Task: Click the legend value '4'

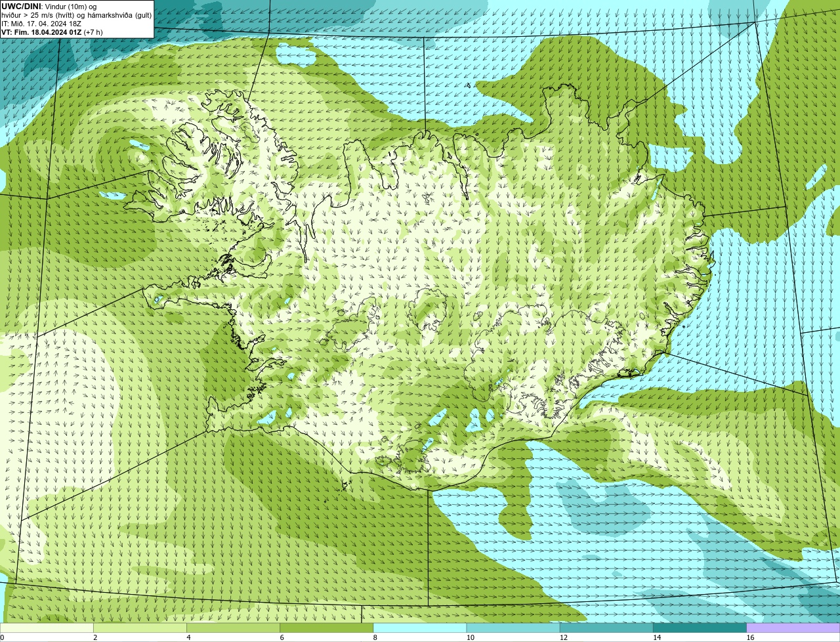Action: [188, 637]
